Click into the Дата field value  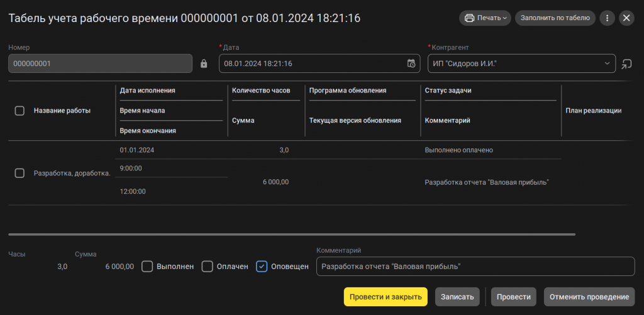coord(258,64)
